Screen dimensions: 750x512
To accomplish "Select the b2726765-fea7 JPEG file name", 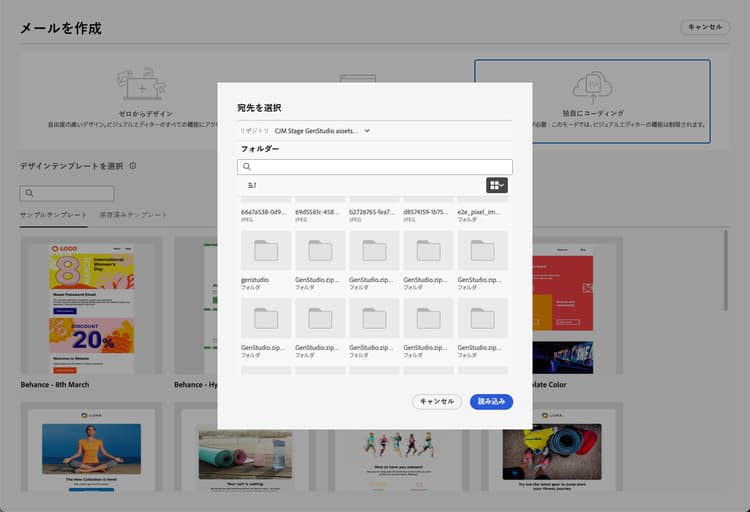I will point(372,212).
